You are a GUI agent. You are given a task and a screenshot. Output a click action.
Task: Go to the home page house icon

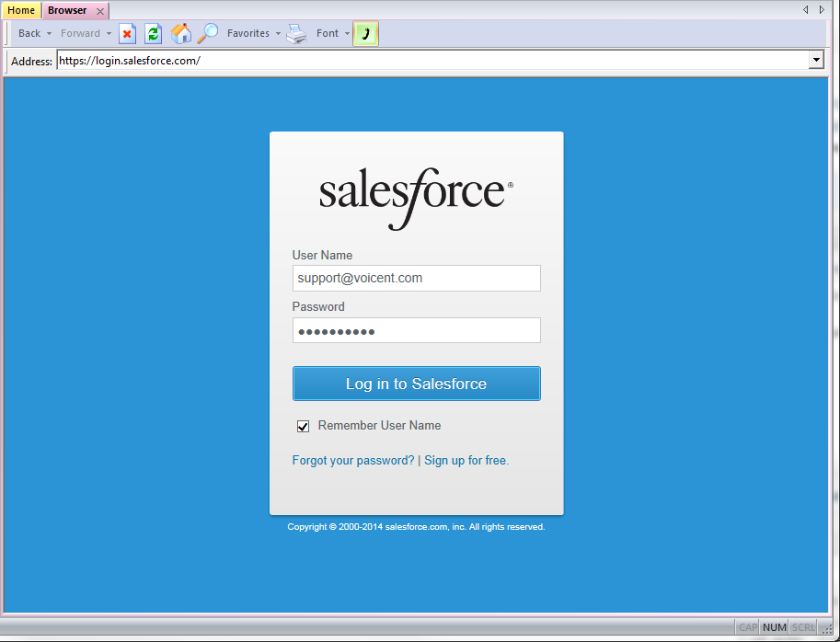(x=181, y=34)
